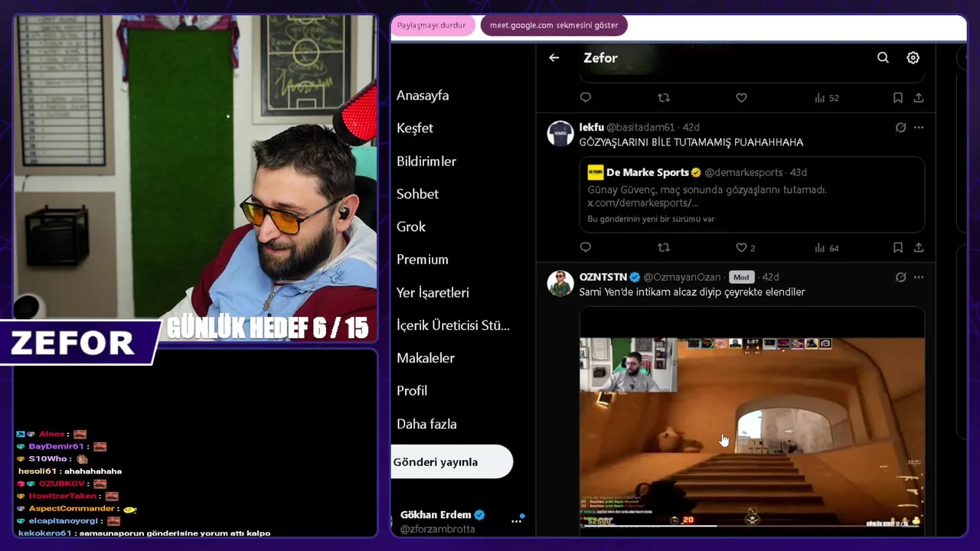The height and width of the screenshot is (551, 980).
Task: Reply to the lekfu post
Action: point(586,247)
